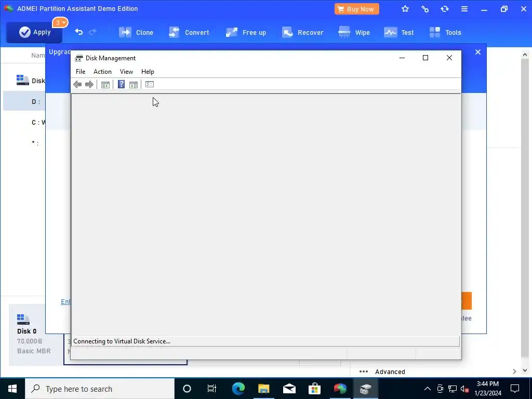The height and width of the screenshot is (399, 532).
Task: Minimize the Disk Management window
Action: tap(402, 58)
